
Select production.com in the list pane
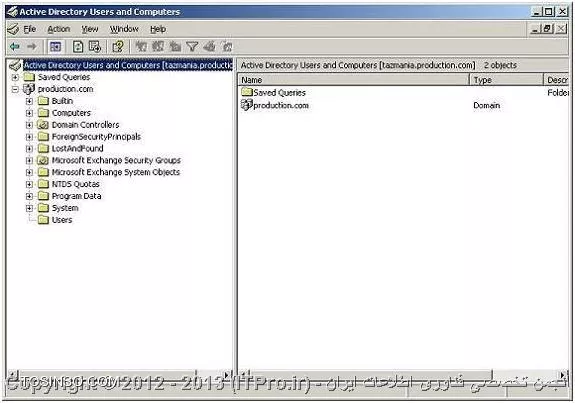click(x=281, y=106)
